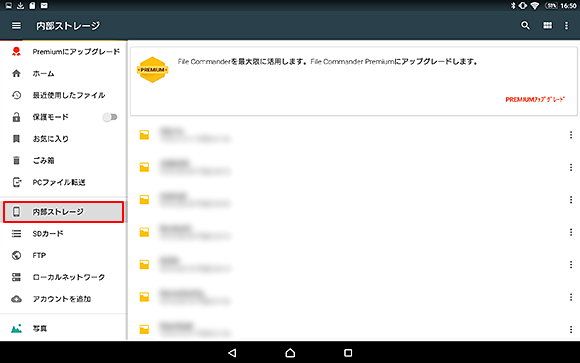Image resolution: width=580 pixels, height=363 pixels.
Task: Click the download notification icon in status bar
Action: tap(20, 6)
